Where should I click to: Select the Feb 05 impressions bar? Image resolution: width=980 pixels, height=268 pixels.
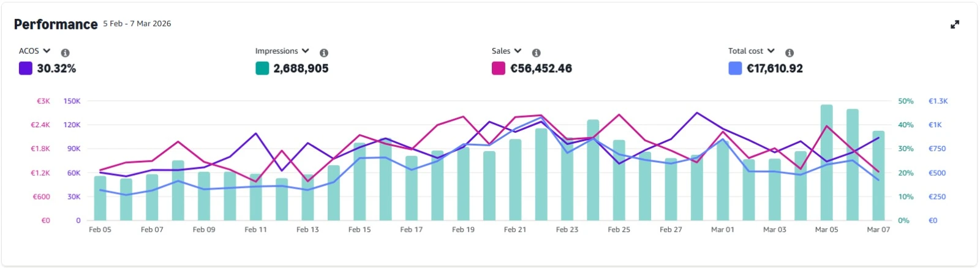tap(100, 199)
